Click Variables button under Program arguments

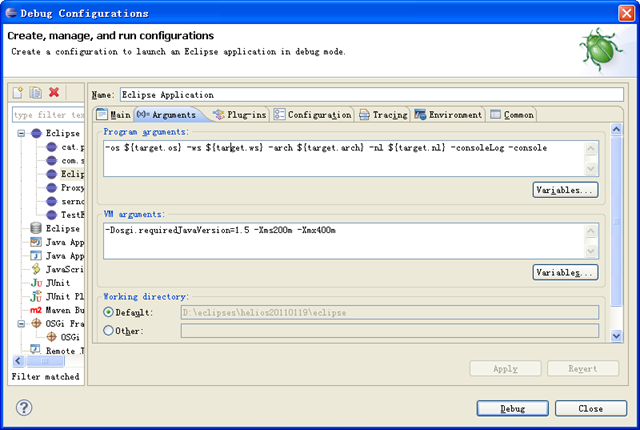pyautogui.click(x=565, y=190)
